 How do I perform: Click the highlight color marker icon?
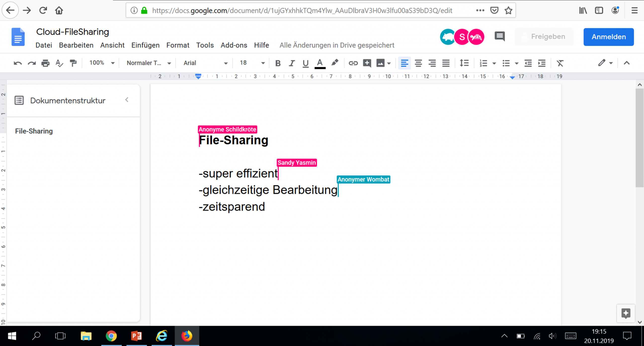[x=335, y=63]
